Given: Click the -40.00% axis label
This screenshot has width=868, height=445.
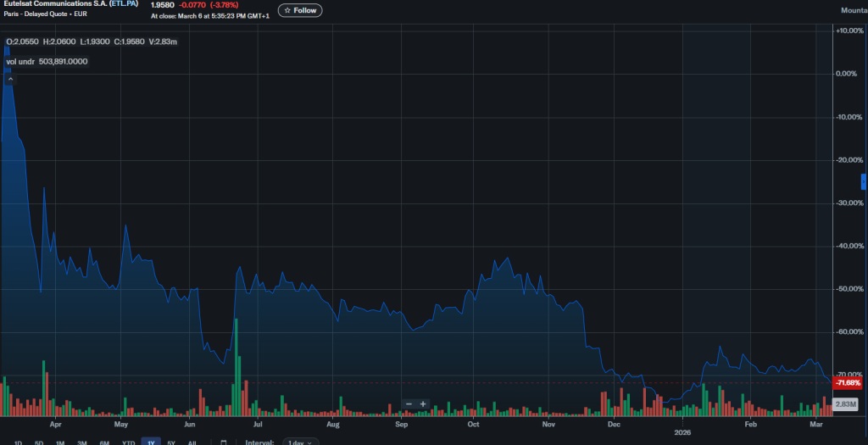Looking at the screenshot, I should click(849, 246).
